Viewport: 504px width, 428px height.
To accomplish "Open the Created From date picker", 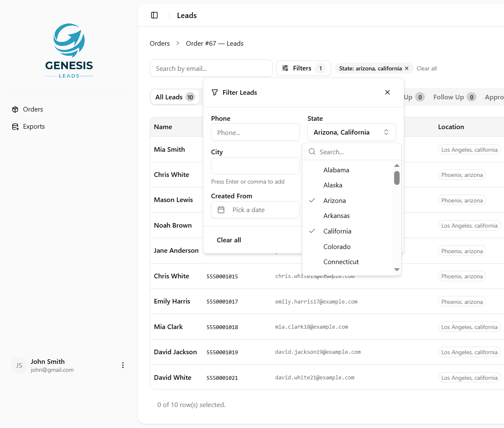I will coord(255,210).
